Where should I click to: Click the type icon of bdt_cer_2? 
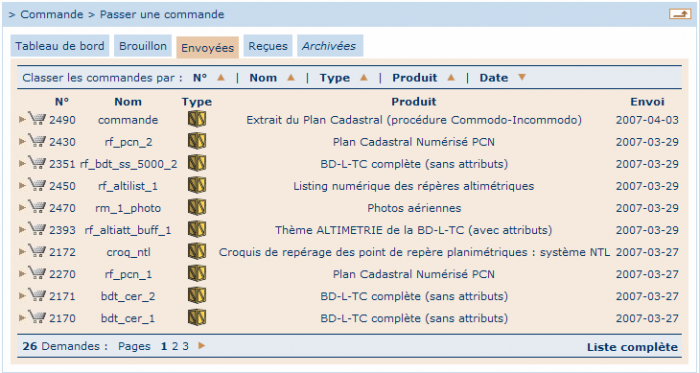click(197, 295)
